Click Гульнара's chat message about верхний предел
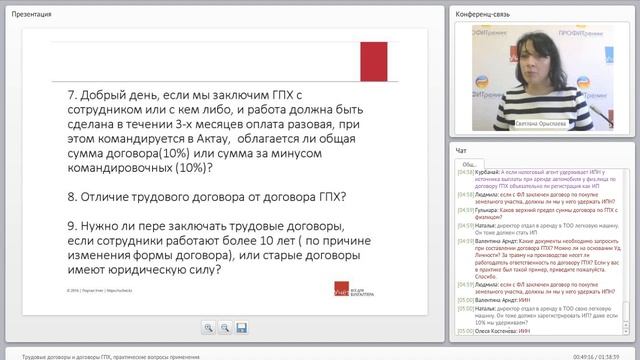The height and width of the screenshot is (360, 640). 539,213
